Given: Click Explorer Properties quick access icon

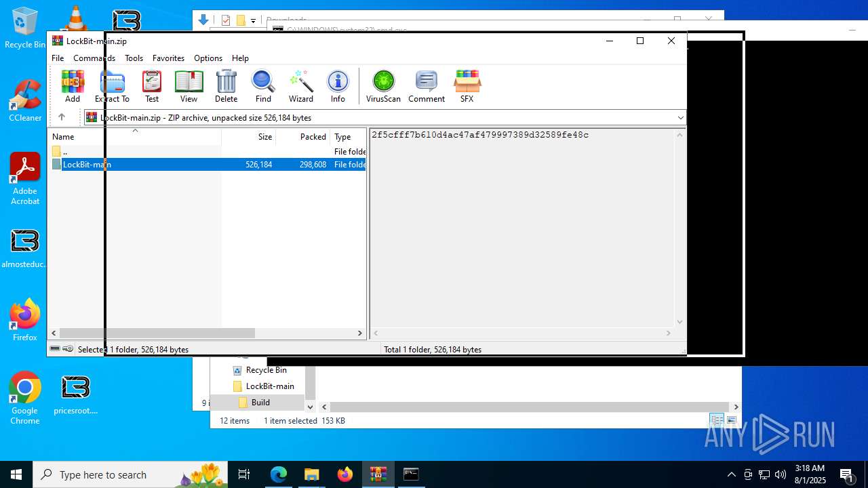Looking at the screenshot, I should (x=226, y=20).
